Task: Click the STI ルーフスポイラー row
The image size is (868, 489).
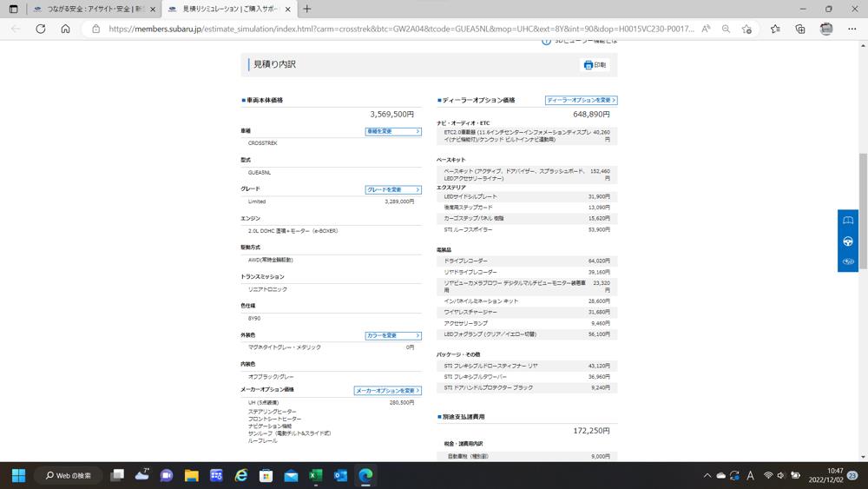Action: click(x=527, y=229)
